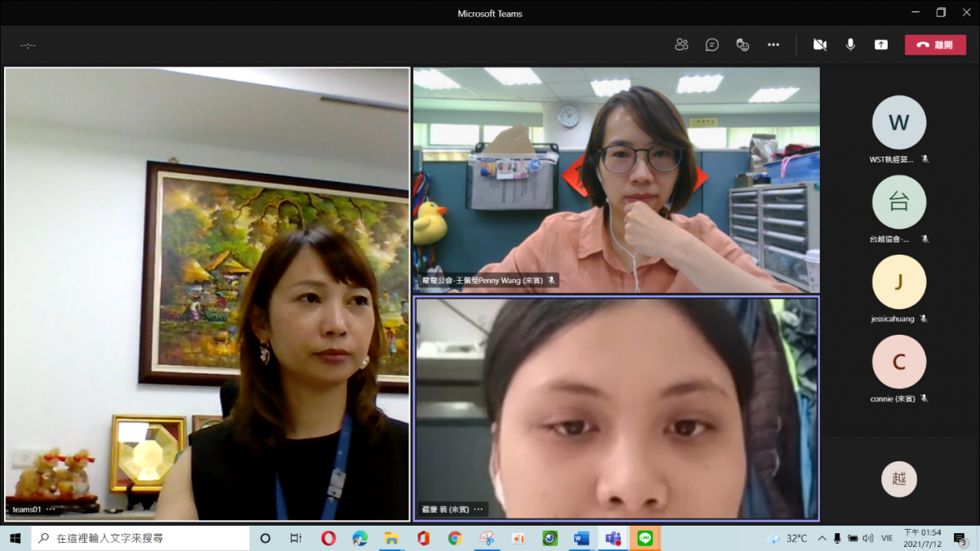
Task: Open Opera browser from the taskbar
Action: coord(328,538)
